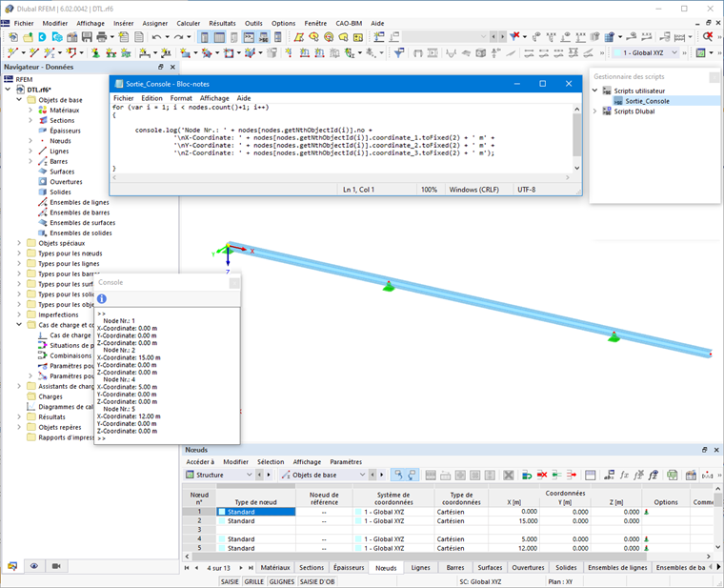724x588 pixels.
Task: Click the new solid tool icon
Action: click(x=251, y=53)
